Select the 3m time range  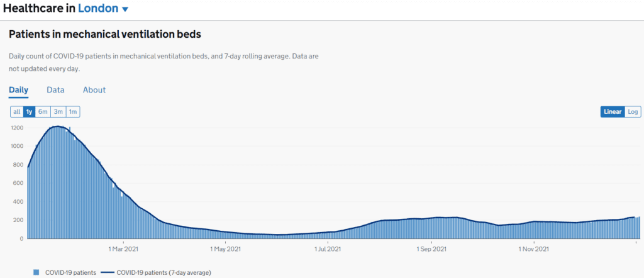(58, 112)
